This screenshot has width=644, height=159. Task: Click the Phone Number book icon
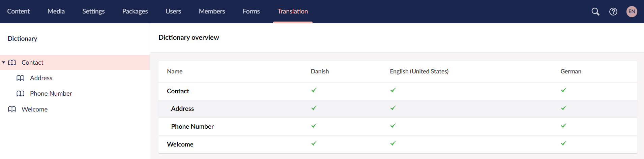[21, 94]
